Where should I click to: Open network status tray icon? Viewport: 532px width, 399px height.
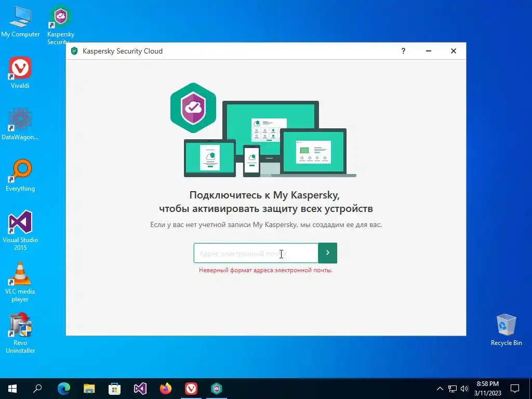point(453,389)
